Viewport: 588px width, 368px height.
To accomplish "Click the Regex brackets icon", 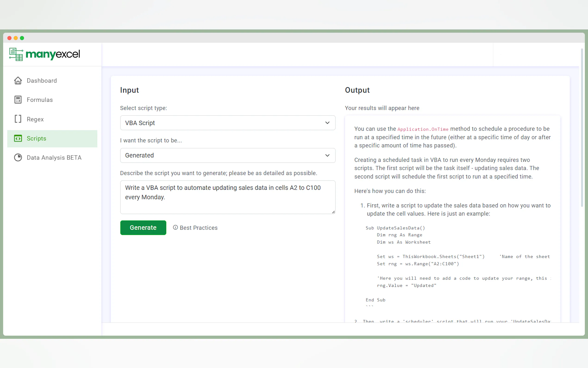I will point(18,119).
